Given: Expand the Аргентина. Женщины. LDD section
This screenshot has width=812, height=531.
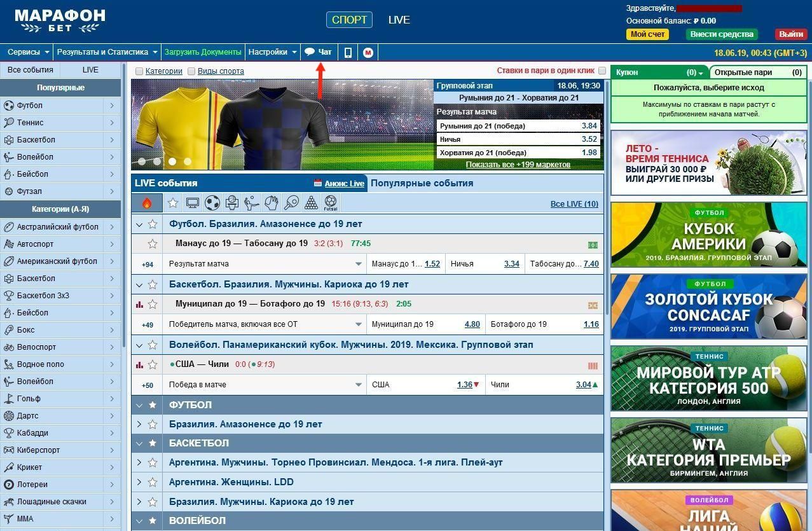Looking at the screenshot, I should point(139,482).
